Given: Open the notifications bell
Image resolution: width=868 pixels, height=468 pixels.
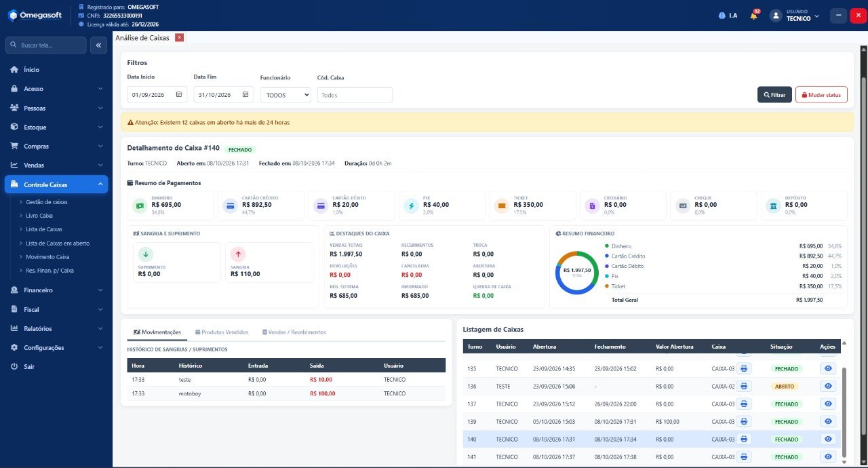Looking at the screenshot, I should (x=753, y=16).
